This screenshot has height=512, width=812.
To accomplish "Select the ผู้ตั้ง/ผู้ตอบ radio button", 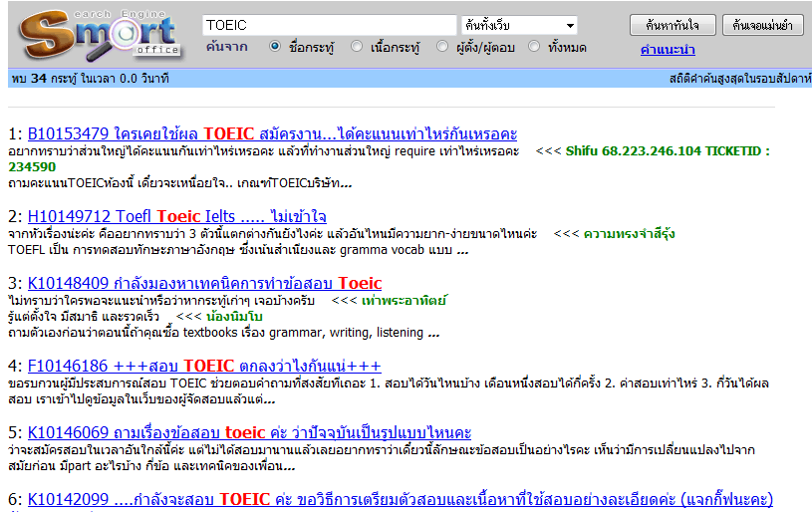I will 441,47.
